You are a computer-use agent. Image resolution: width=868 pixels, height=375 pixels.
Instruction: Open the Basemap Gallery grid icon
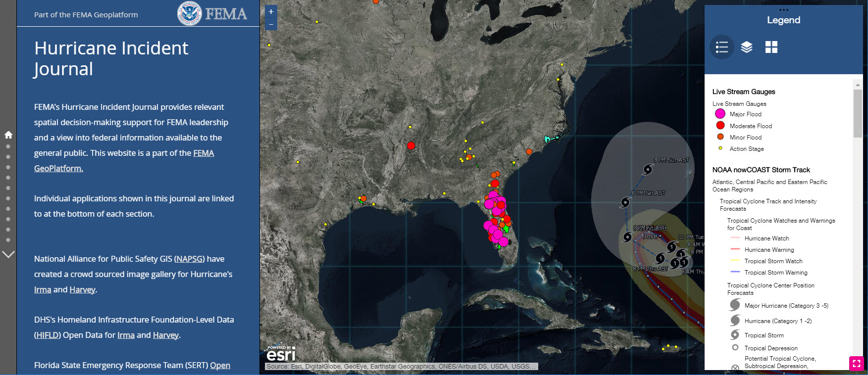point(771,47)
